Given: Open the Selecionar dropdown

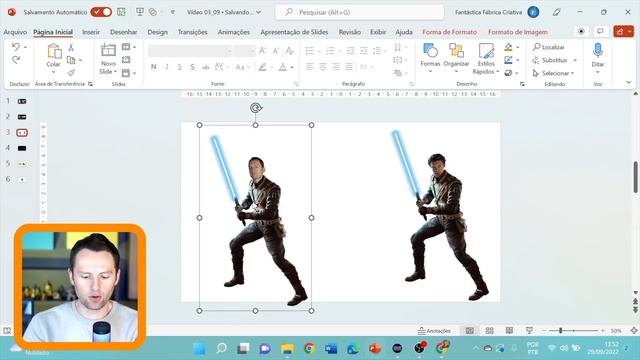Looking at the screenshot, I should 553,73.
